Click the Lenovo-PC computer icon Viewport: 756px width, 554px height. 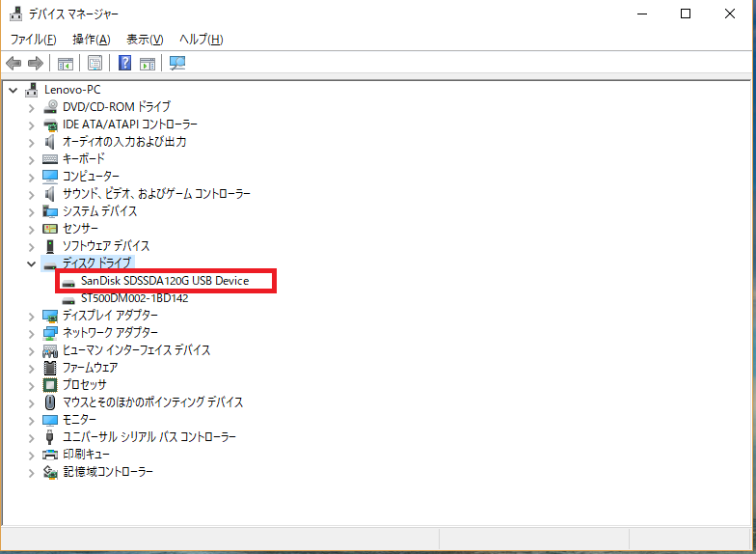(x=32, y=90)
